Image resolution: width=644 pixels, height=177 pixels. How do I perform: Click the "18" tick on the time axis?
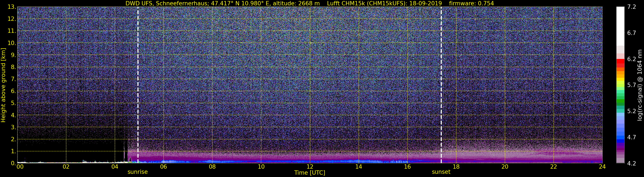(x=456, y=167)
